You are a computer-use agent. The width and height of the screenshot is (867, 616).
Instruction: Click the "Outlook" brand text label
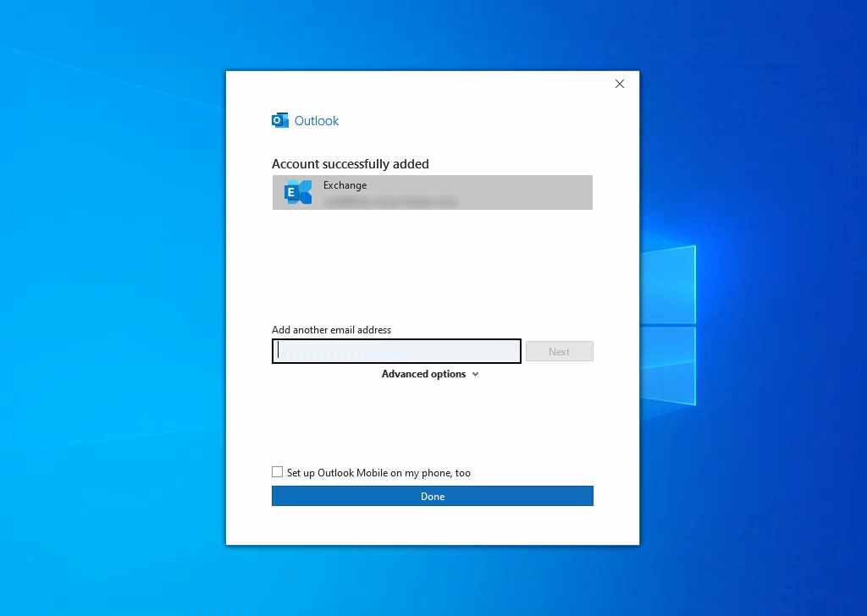[317, 120]
